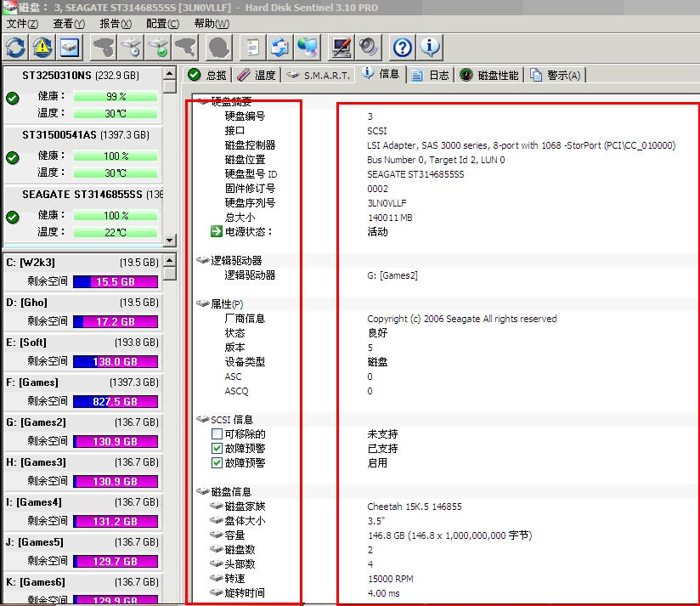Toggle the 故障预警 checkbox showing 启用

point(217,462)
